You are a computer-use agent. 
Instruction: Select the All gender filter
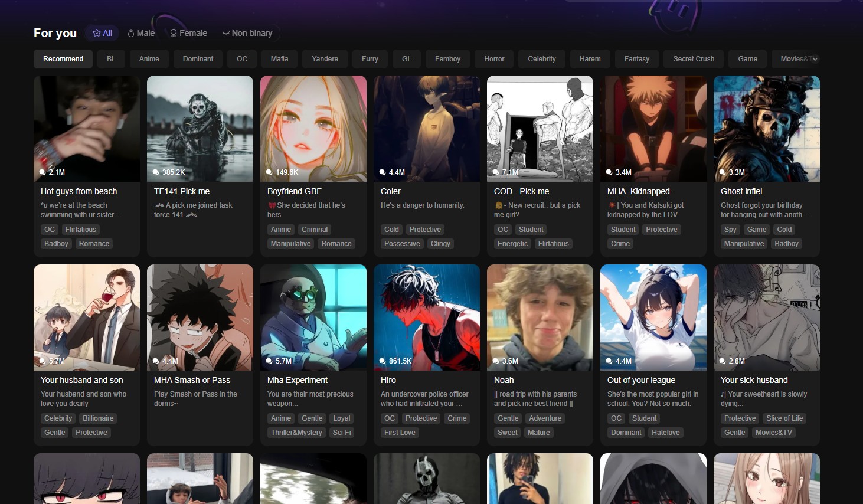click(102, 33)
